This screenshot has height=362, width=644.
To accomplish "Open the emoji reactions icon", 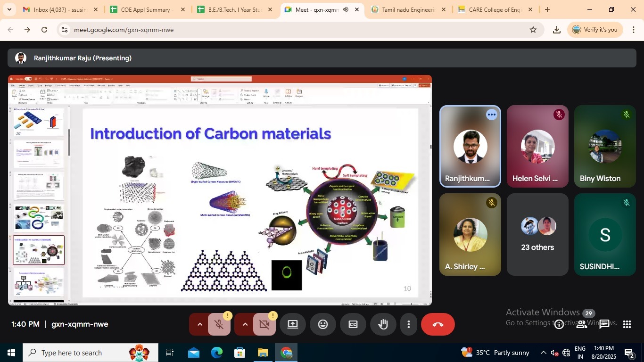I will click(323, 324).
